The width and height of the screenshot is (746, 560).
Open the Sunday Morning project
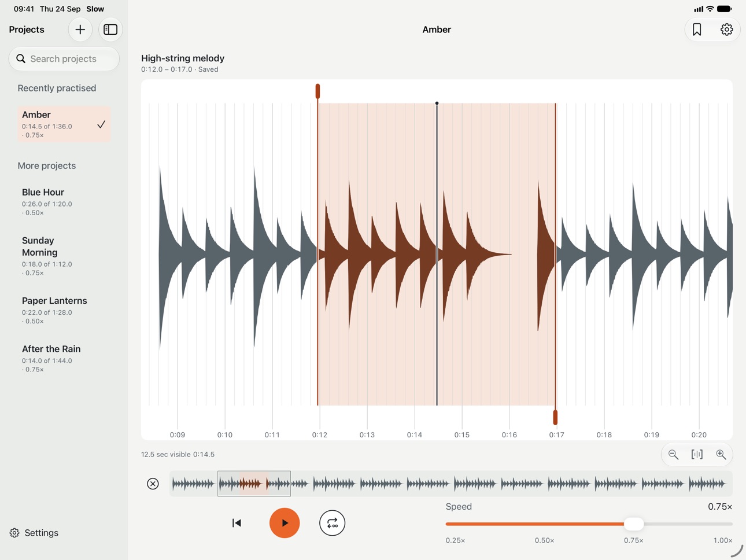pos(64,256)
